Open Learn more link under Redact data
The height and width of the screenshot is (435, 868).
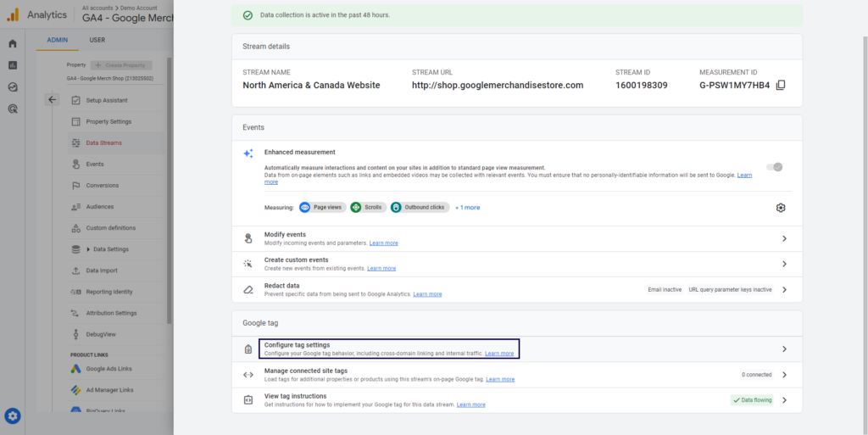tap(427, 294)
